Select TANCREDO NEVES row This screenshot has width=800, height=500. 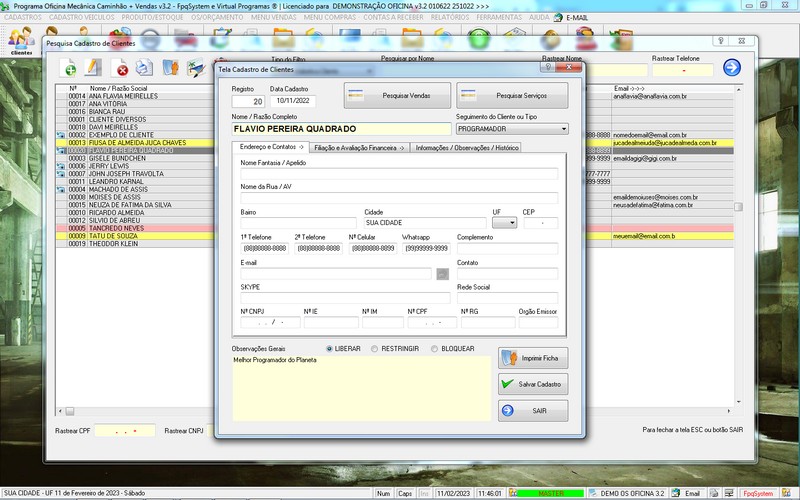coord(134,228)
